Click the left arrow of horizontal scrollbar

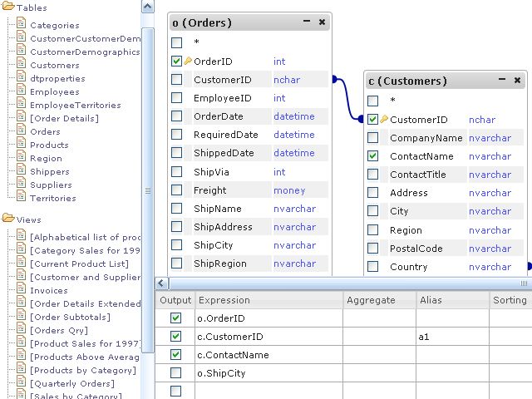point(162,283)
